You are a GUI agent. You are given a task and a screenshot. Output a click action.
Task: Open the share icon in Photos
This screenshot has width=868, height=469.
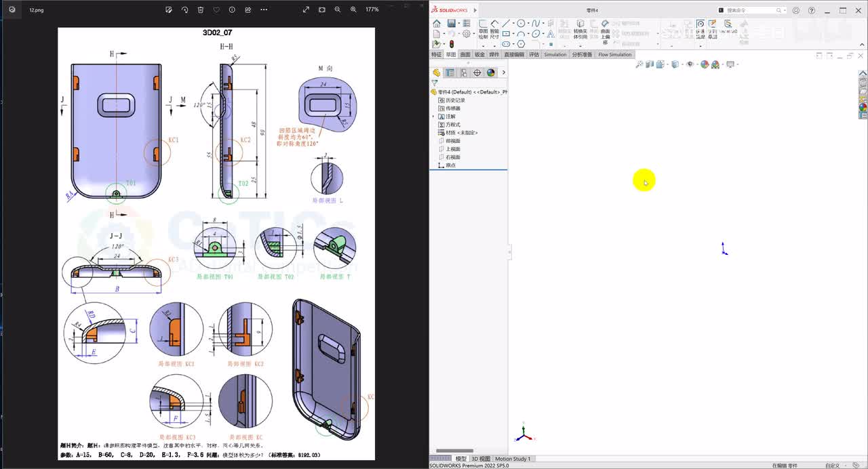pyautogui.click(x=248, y=9)
